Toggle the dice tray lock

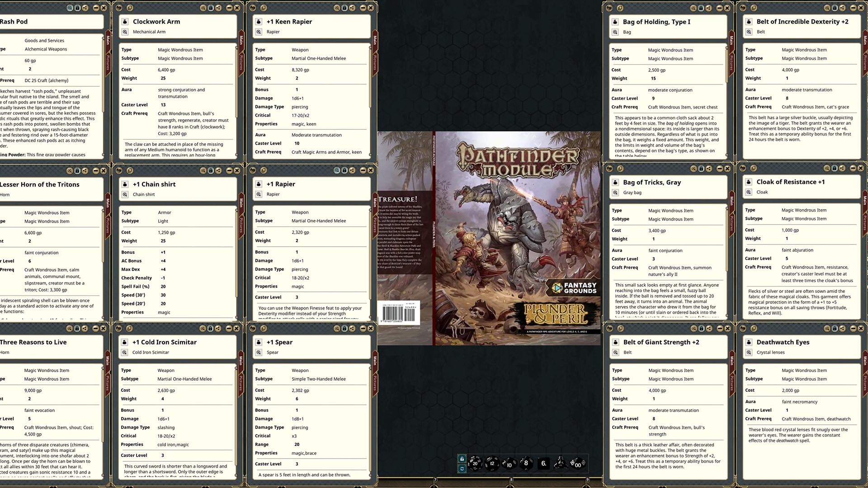(462, 459)
